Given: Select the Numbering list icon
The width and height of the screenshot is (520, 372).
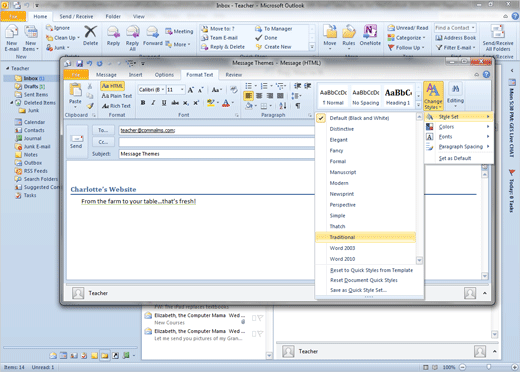Looking at the screenshot, I should click(x=264, y=86).
